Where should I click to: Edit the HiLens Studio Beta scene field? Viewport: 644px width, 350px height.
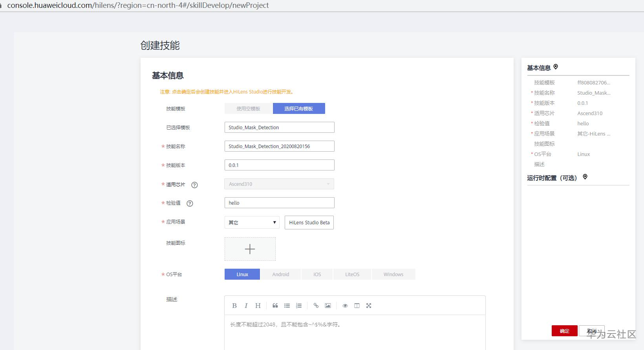[309, 222]
